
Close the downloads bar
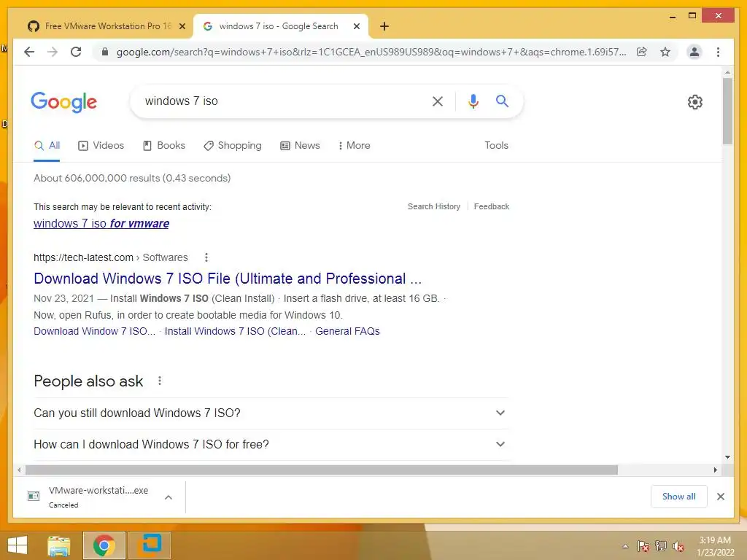[x=720, y=497]
